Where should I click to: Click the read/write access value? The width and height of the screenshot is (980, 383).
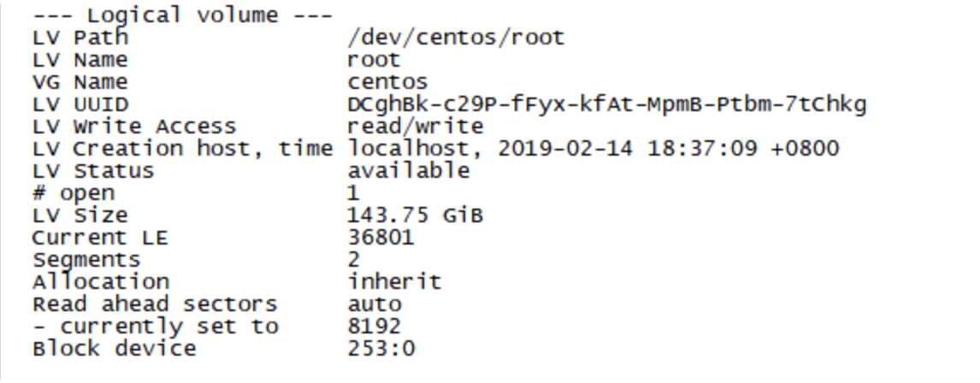415,127
